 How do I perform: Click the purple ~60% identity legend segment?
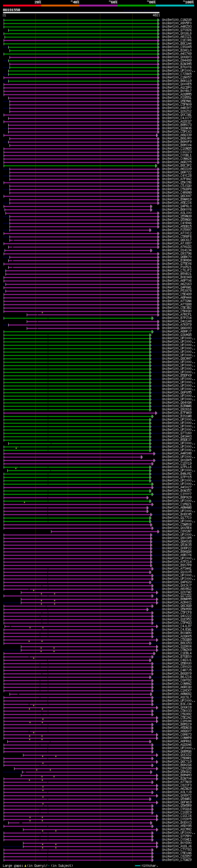point(99,6)
